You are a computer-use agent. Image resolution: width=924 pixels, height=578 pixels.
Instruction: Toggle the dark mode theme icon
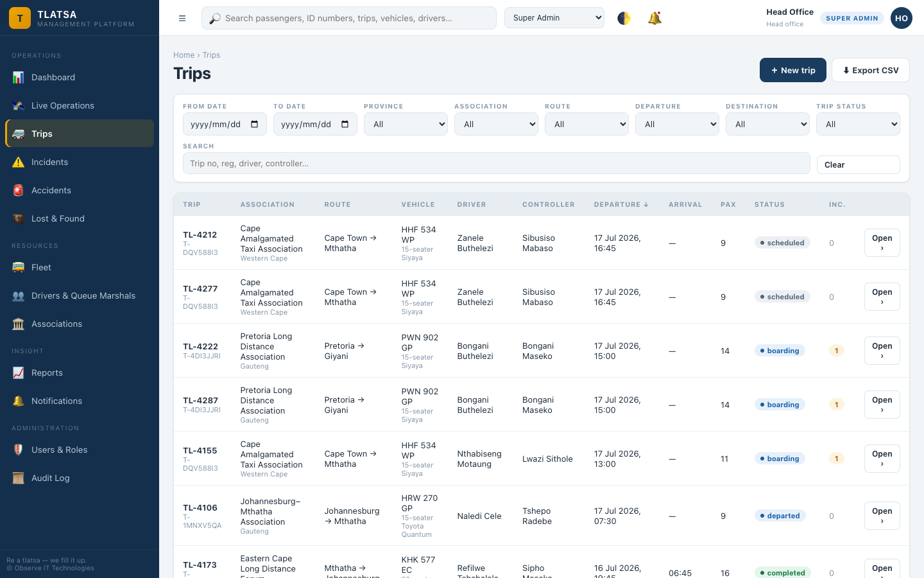coord(624,18)
